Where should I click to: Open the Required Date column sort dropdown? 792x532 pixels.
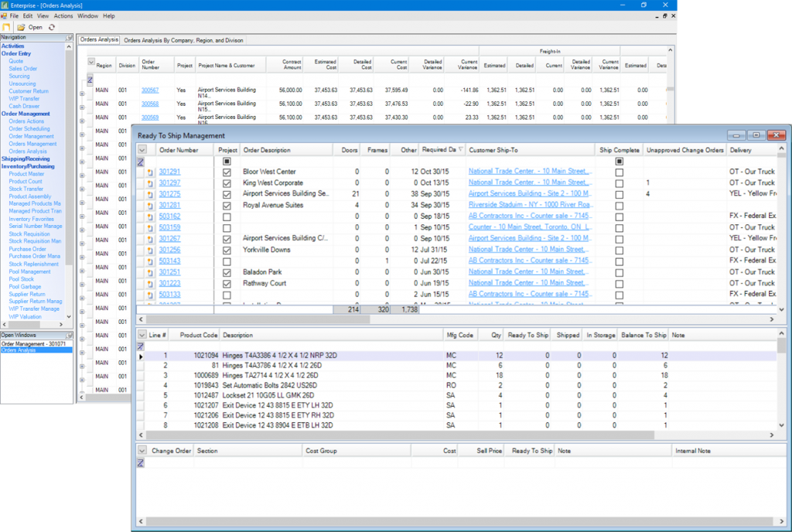[x=460, y=149]
